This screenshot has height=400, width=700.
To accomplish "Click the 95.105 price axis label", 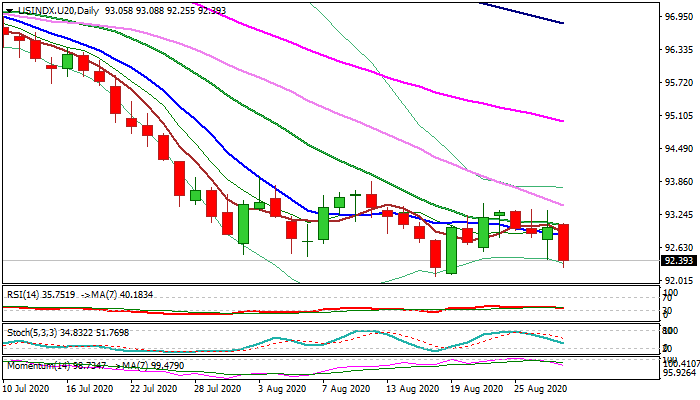I will point(679,116).
